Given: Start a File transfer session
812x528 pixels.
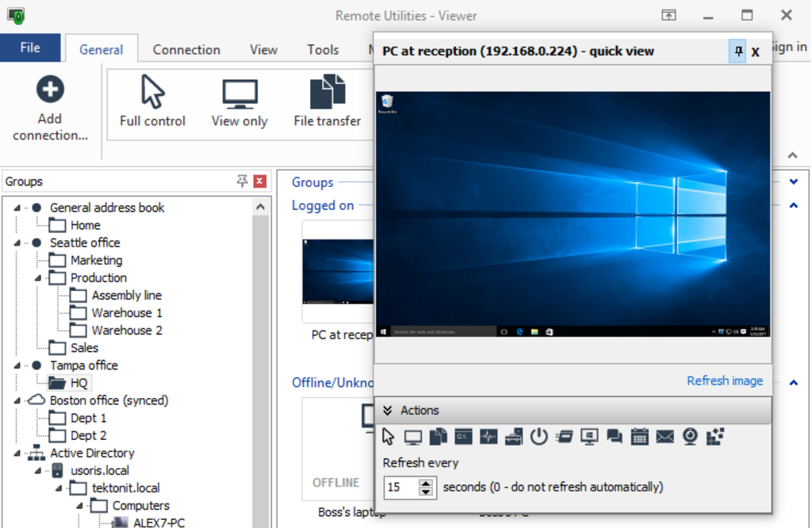Looking at the screenshot, I should pos(327,99).
